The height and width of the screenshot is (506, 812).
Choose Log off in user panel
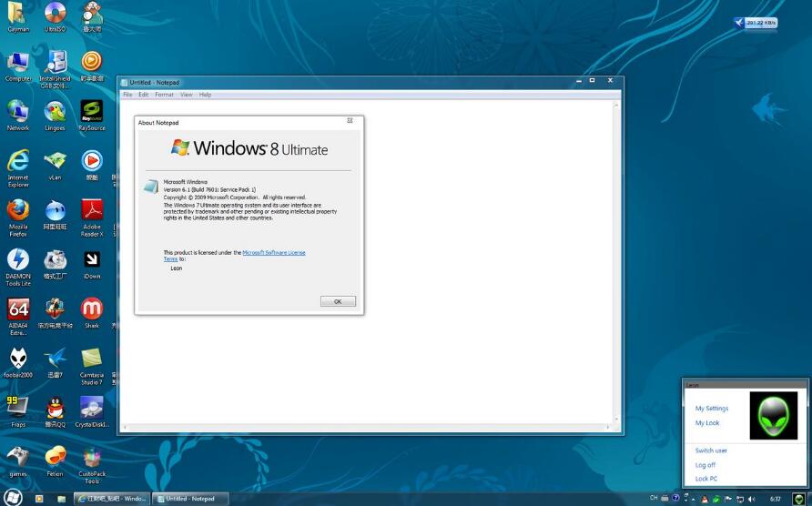click(x=705, y=465)
